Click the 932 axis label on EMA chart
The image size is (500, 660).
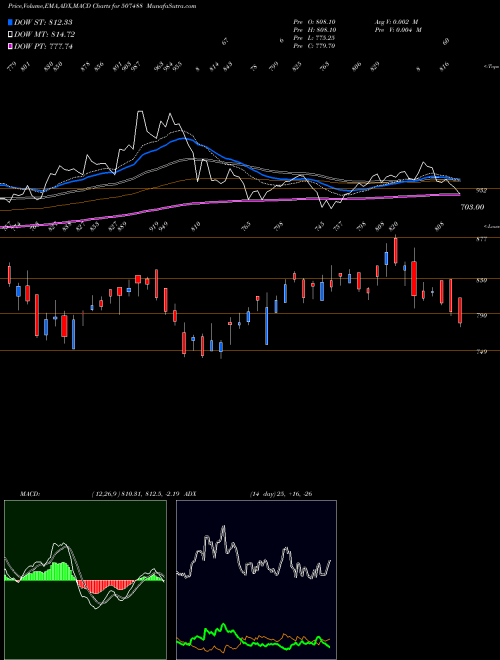click(x=481, y=191)
